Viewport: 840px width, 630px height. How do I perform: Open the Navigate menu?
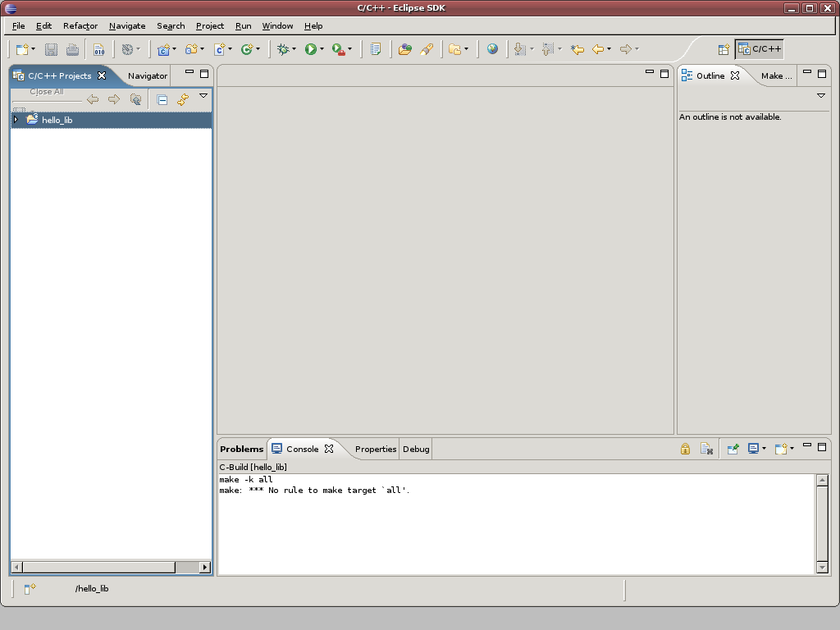tap(127, 25)
